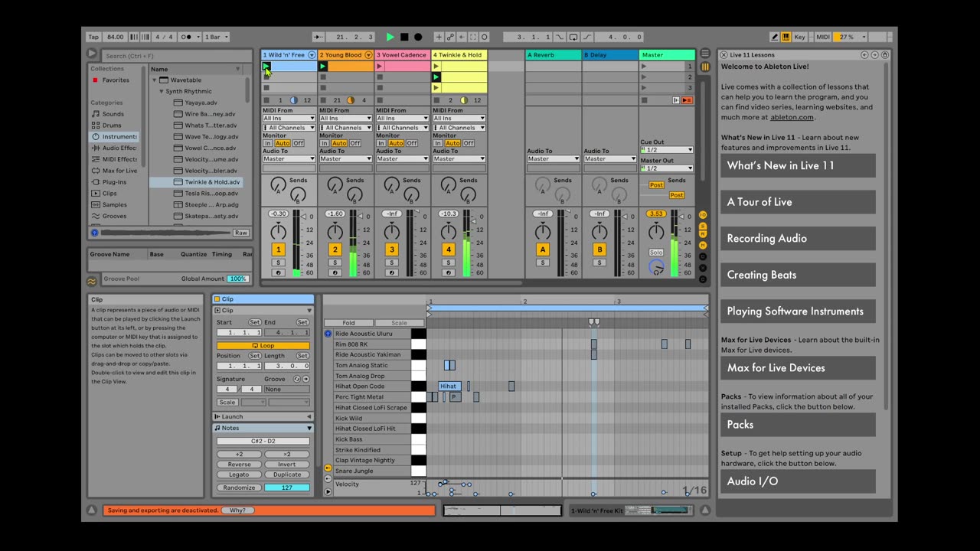This screenshot has height=551, width=980.
Task: Toggle the Key map mode switch
Action: (x=800, y=37)
